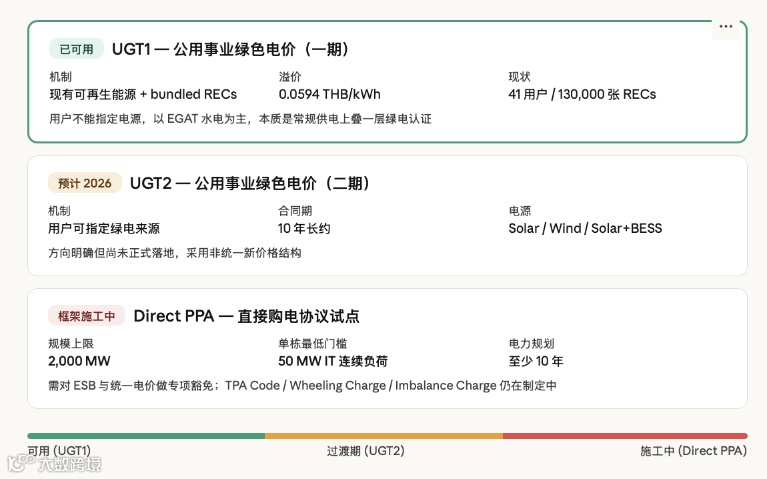The width and height of the screenshot is (767, 479).
Task: Select the 过渡期 (UGT2) legend label
Action: [x=365, y=451]
